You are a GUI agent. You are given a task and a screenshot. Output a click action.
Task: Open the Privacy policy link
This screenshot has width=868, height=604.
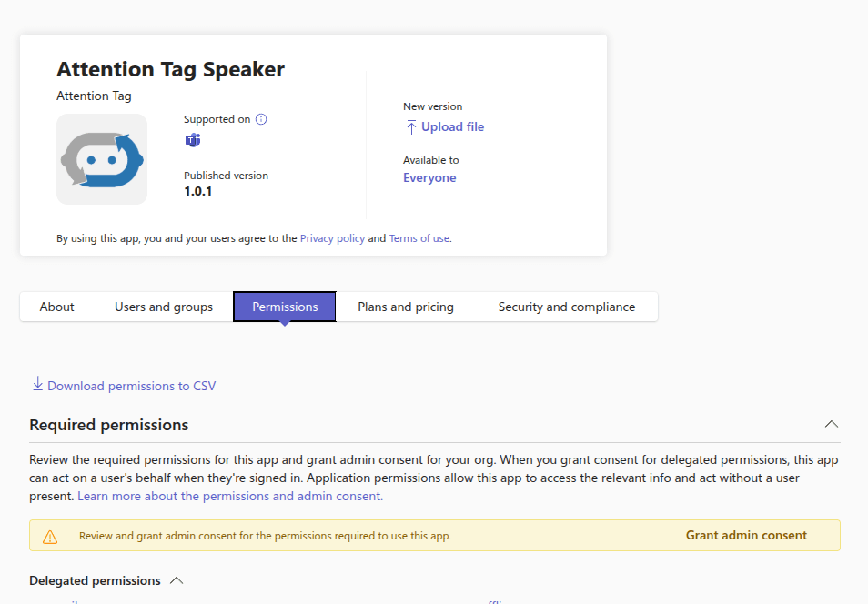pyautogui.click(x=332, y=238)
